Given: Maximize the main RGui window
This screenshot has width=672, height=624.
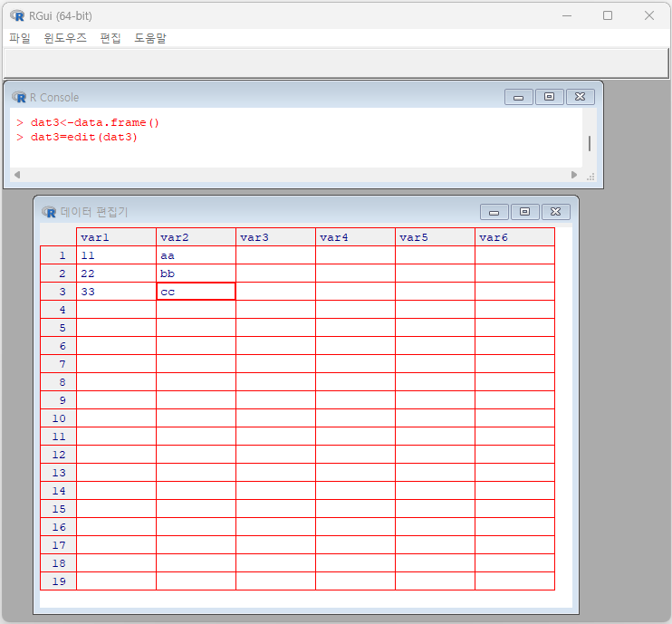Looking at the screenshot, I should pyautogui.click(x=608, y=16).
